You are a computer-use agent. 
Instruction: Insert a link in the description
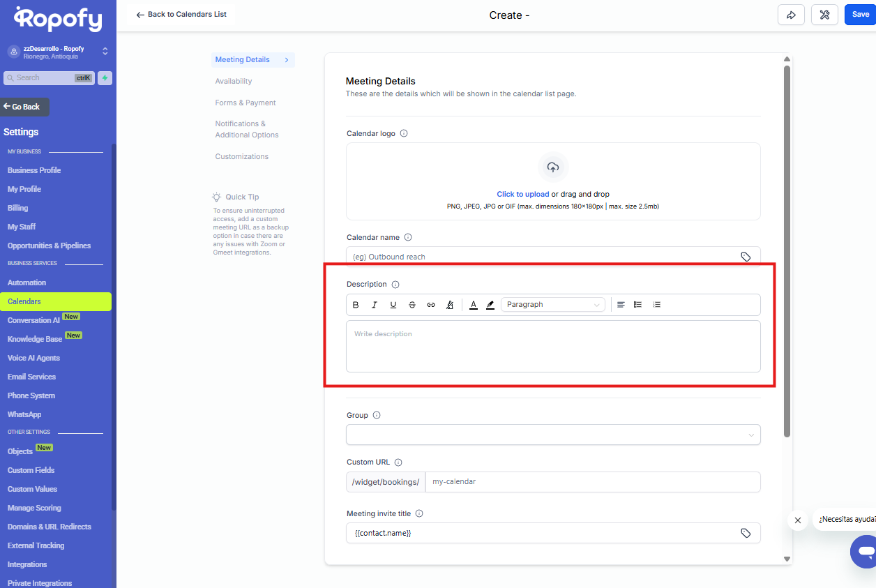[431, 305]
